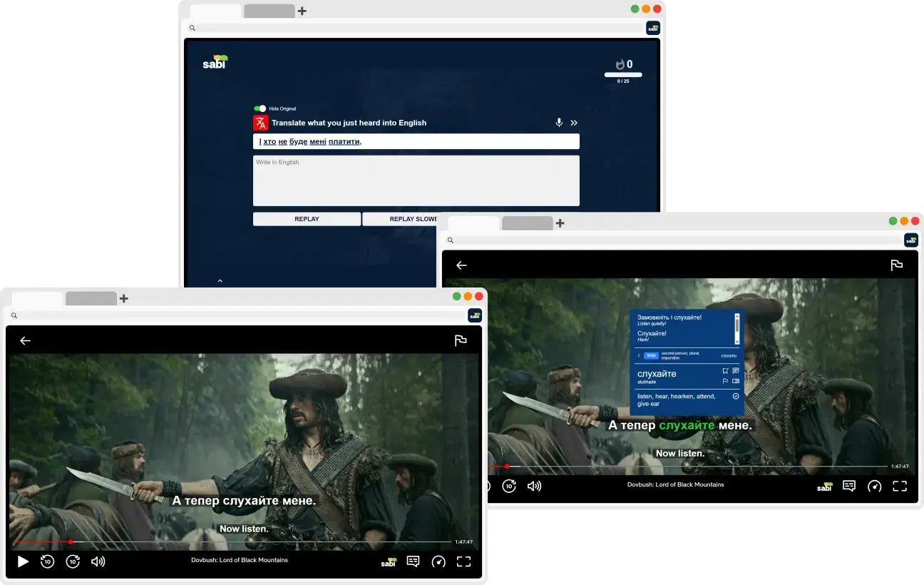Click the address bar in left player window
The image size is (924, 585).
[237, 315]
